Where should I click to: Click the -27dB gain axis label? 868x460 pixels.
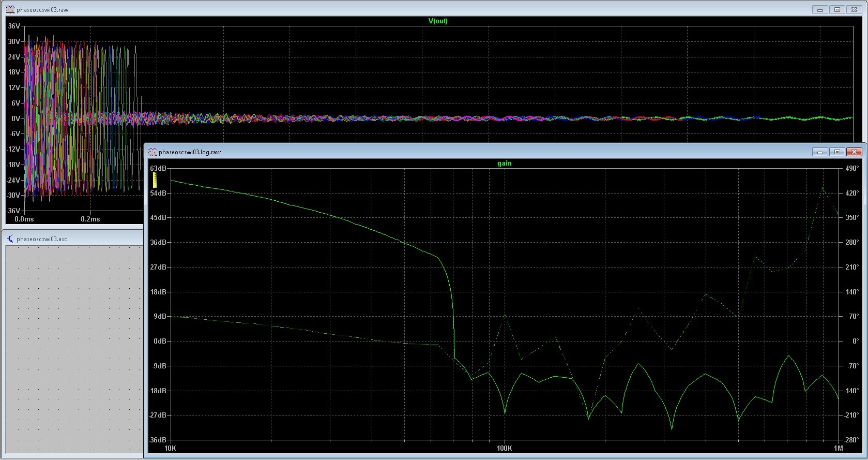(x=157, y=415)
